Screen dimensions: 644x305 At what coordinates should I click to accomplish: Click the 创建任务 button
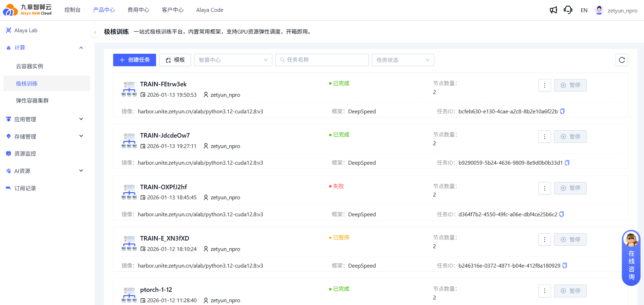[x=135, y=60]
